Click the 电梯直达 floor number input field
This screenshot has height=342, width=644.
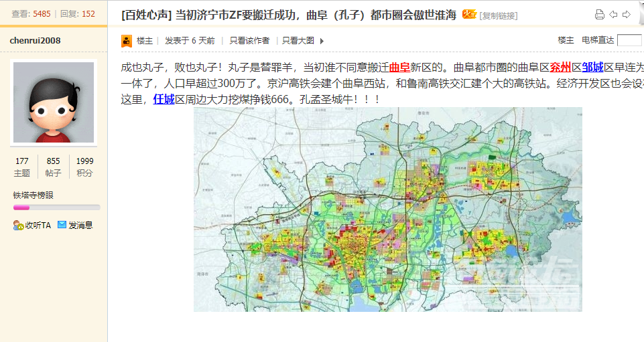click(x=629, y=40)
